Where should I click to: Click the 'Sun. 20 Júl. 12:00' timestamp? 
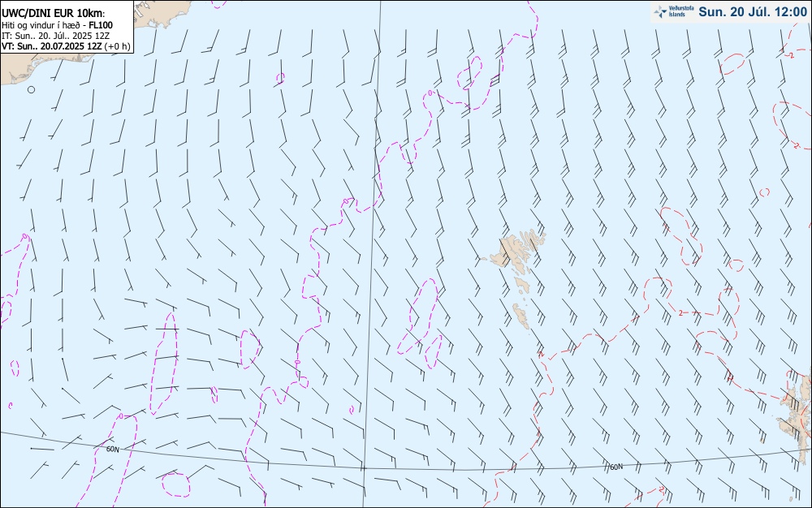[x=753, y=11]
